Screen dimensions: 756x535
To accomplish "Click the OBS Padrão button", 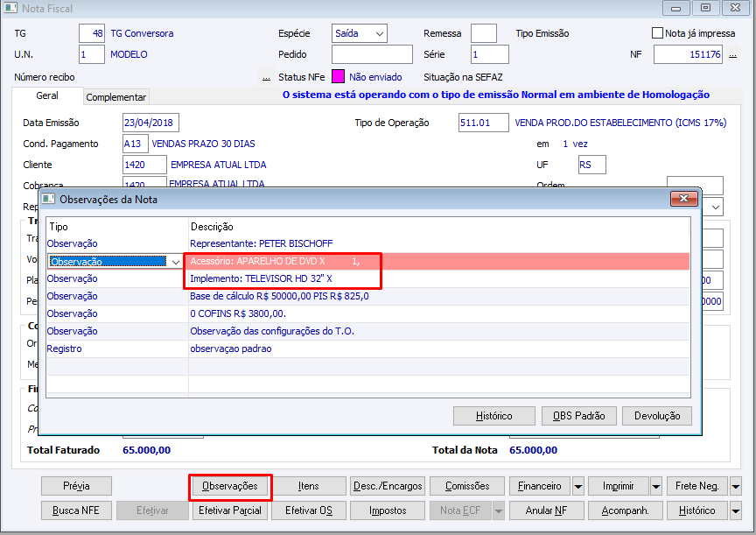I will point(579,416).
